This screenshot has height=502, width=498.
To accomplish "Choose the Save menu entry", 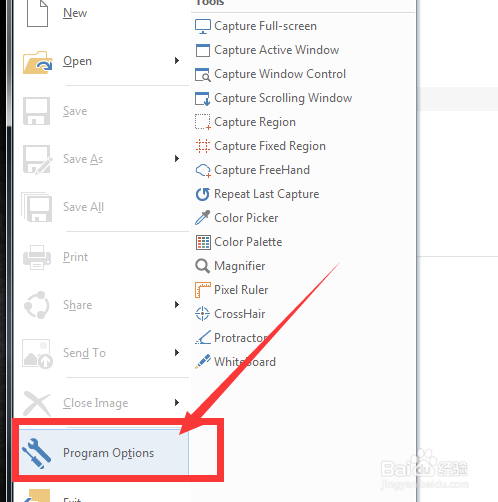I will coord(75,111).
